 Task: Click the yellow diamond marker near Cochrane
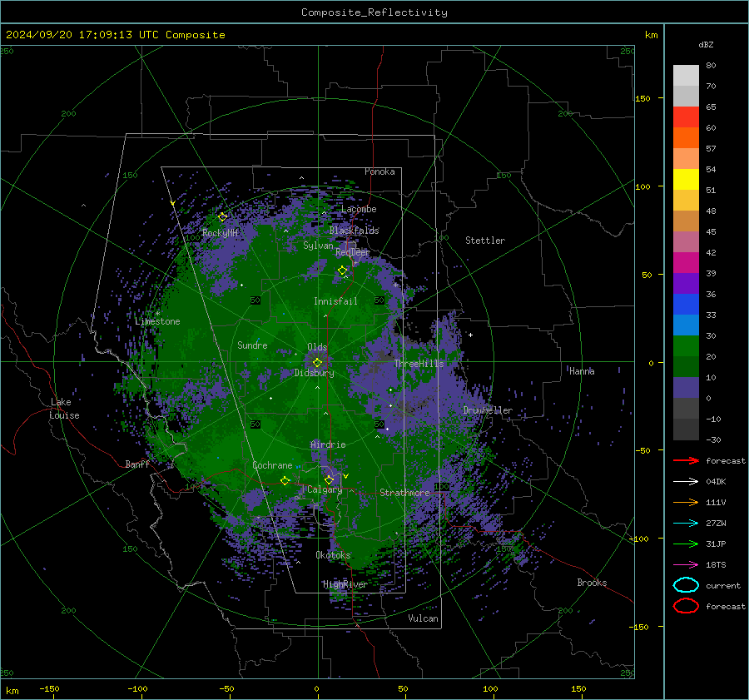285,480
